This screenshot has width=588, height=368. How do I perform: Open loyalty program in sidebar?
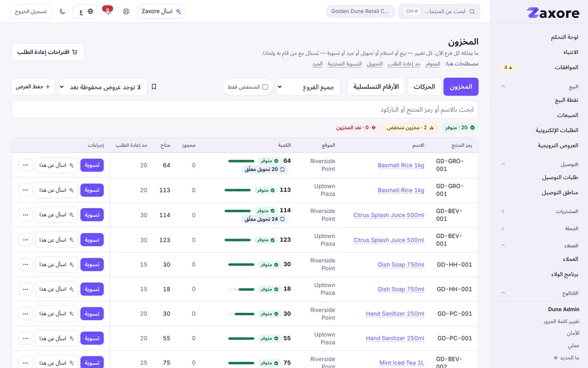(x=564, y=274)
